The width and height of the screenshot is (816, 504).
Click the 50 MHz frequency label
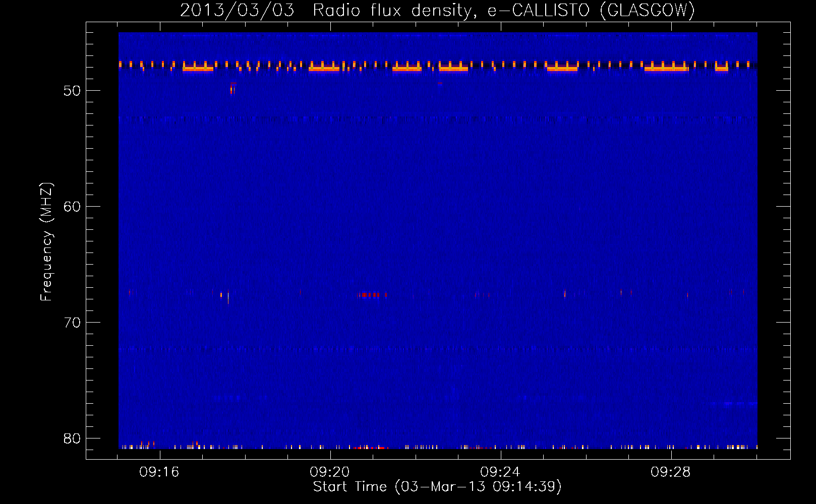click(72, 91)
